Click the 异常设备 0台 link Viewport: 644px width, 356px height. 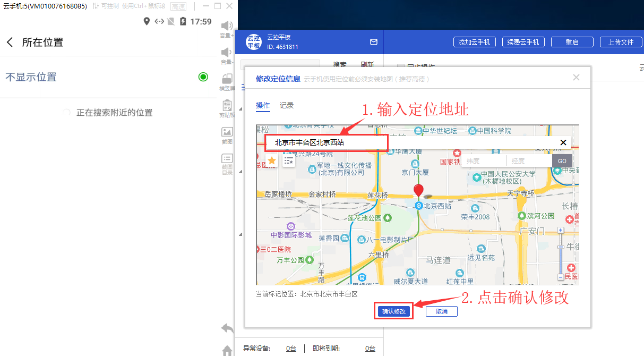coord(291,349)
